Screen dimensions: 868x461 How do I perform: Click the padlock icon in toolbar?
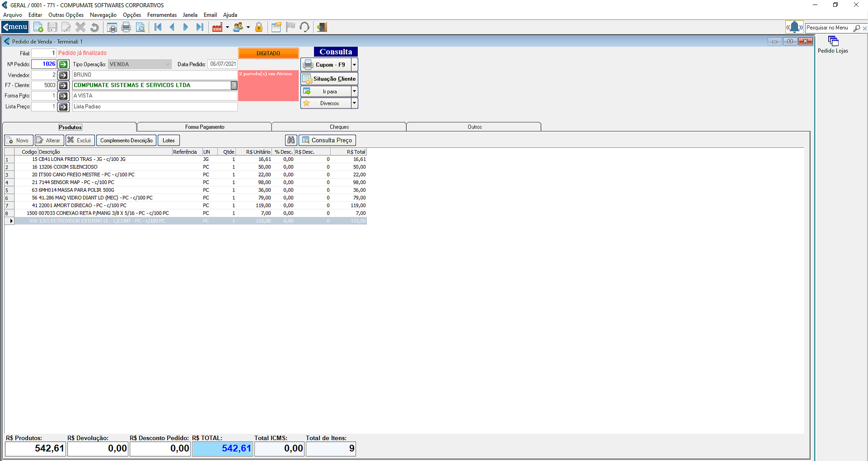(x=259, y=28)
